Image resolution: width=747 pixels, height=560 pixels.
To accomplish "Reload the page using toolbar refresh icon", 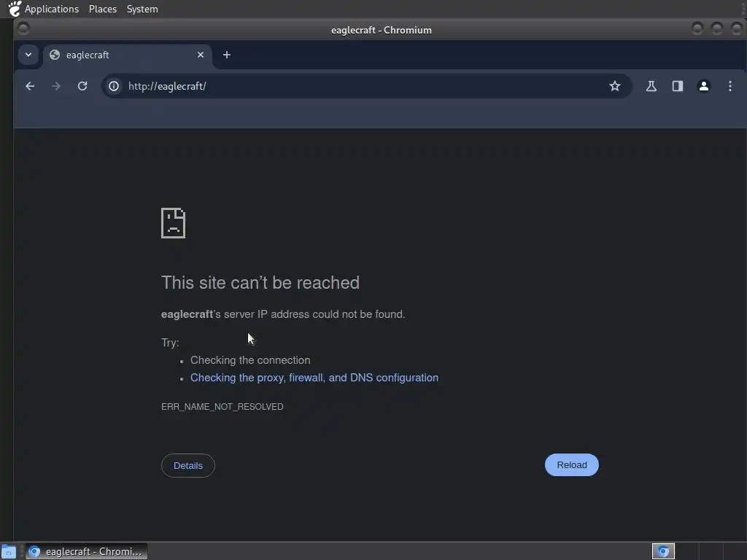I will tap(82, 86).
